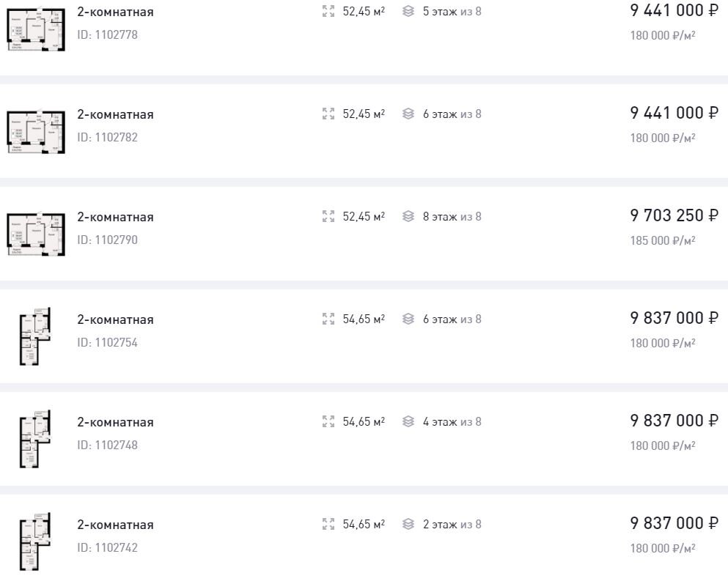
Task: Click floor layers icon for 8 этаж listing
Action: [408, 216]
